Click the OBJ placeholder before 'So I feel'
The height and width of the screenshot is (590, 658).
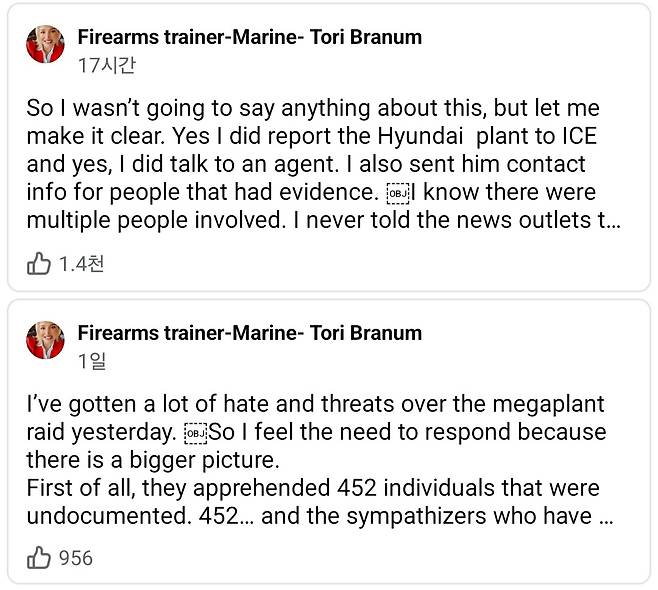pos(195,433)
